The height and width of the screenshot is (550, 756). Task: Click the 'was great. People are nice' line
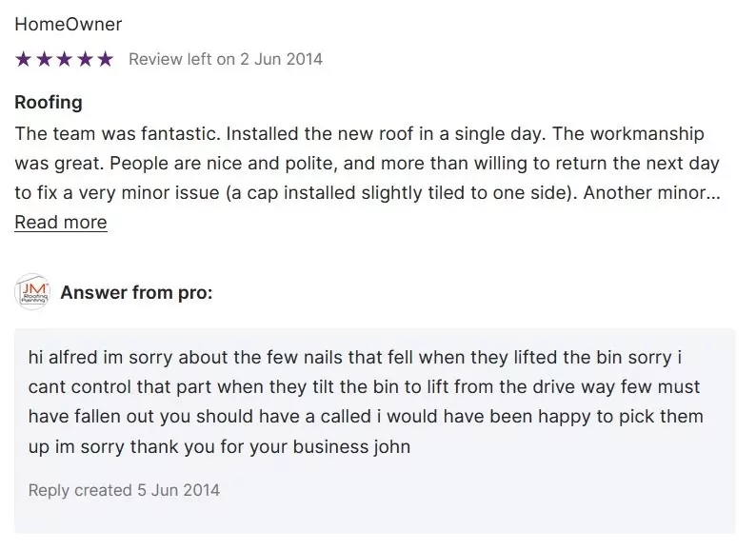(x=367, y=164)
